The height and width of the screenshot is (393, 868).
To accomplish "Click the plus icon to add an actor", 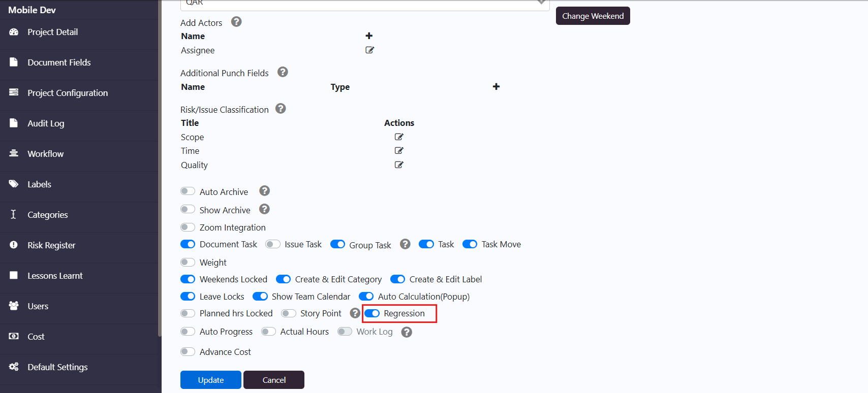I will [369, 36].
